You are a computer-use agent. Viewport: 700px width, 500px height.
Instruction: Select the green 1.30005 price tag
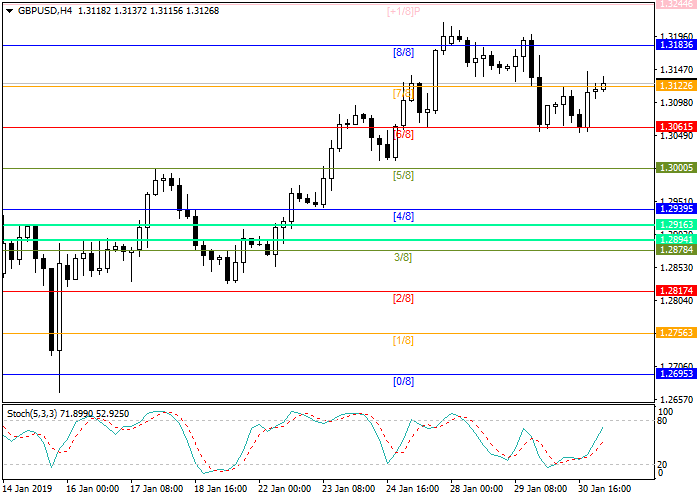675,169
